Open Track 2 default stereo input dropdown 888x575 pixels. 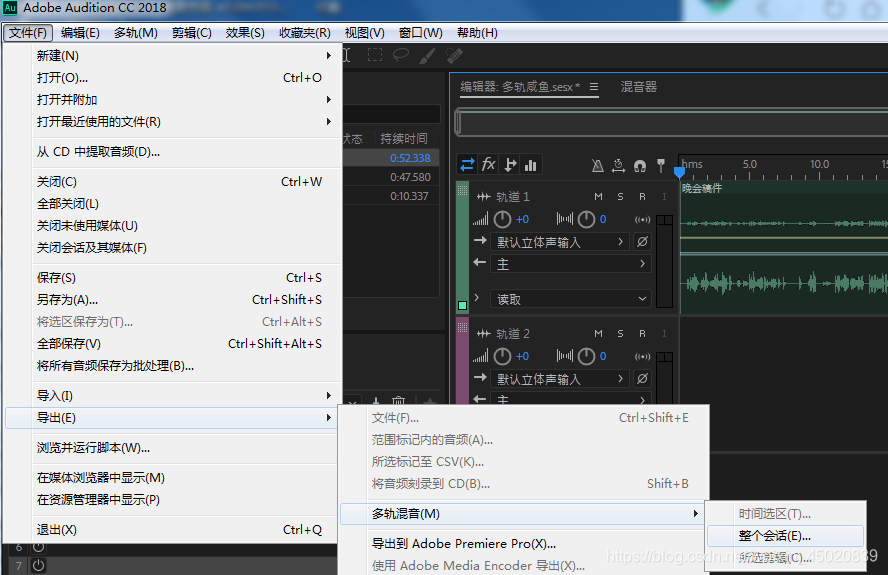(560, 379)
